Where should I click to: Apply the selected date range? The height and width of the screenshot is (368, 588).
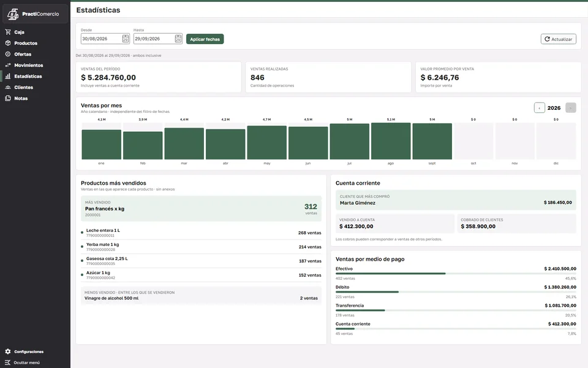point(205,39)
